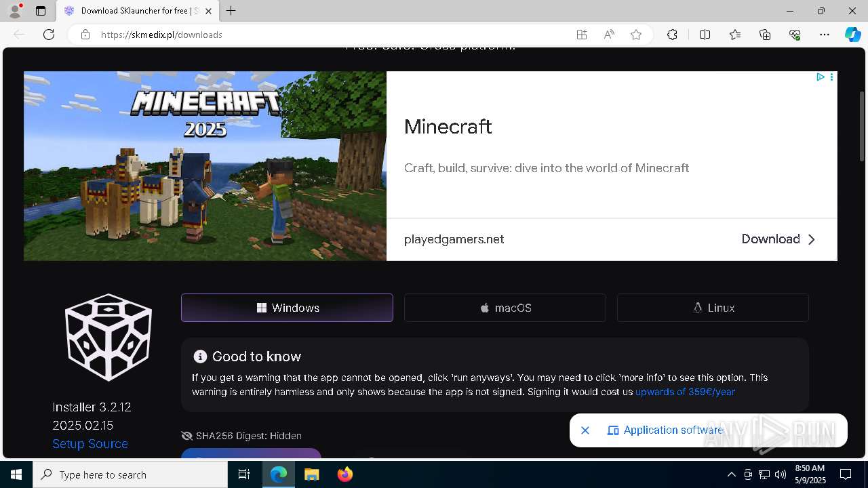Open the Favorites list icon
The width and height of the screenshot is (868, 488).
pyautogui.click(x=735, y=35)
